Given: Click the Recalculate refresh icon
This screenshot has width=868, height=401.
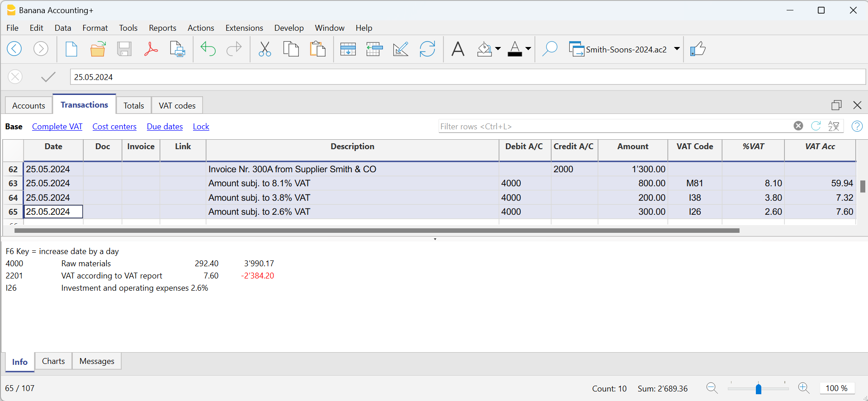Looking at the screenshot, I should (427, 49).
